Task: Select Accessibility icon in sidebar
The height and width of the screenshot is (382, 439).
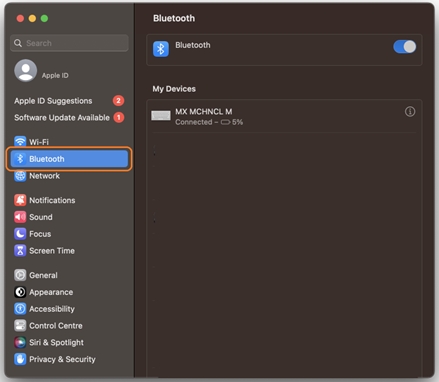Action: pos(20,309)
